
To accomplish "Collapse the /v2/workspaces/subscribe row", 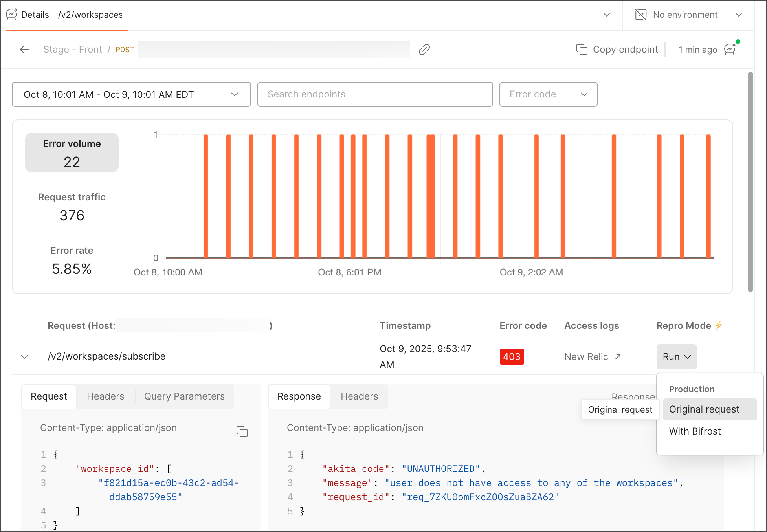I will pyautogui.click(x=24, y=357).
